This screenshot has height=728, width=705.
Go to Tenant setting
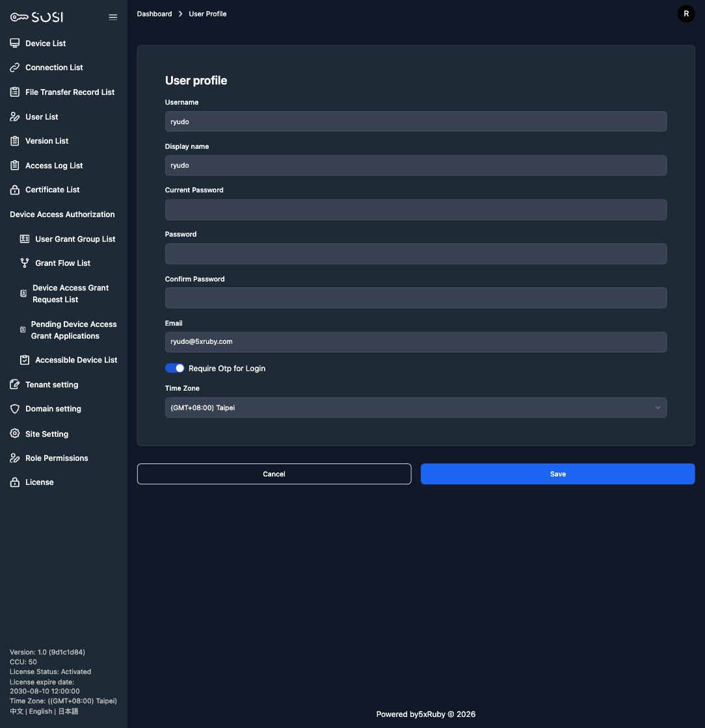point(51,384)
